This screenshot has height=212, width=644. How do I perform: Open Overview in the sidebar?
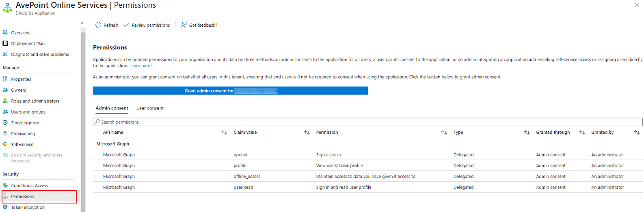(x=20, y=32)
